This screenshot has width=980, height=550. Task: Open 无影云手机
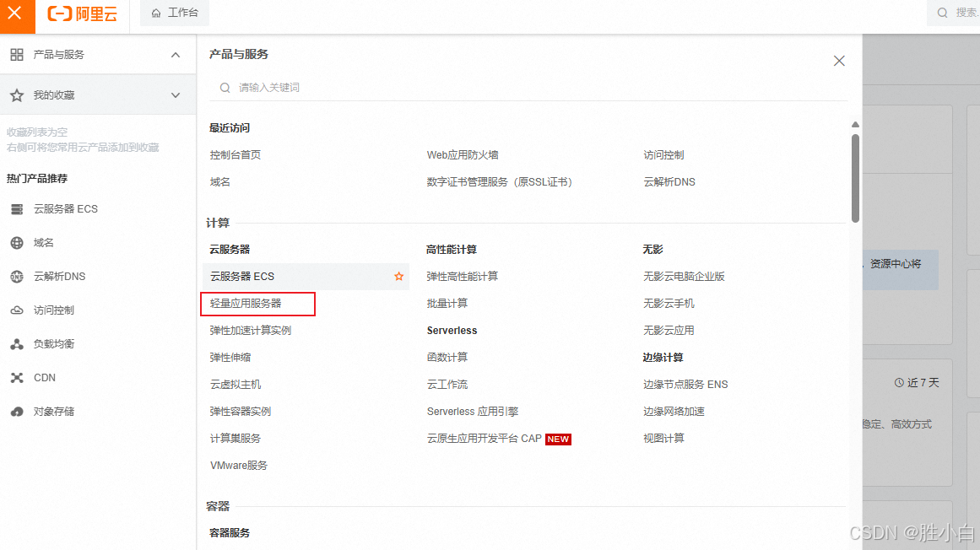(669, 304)
